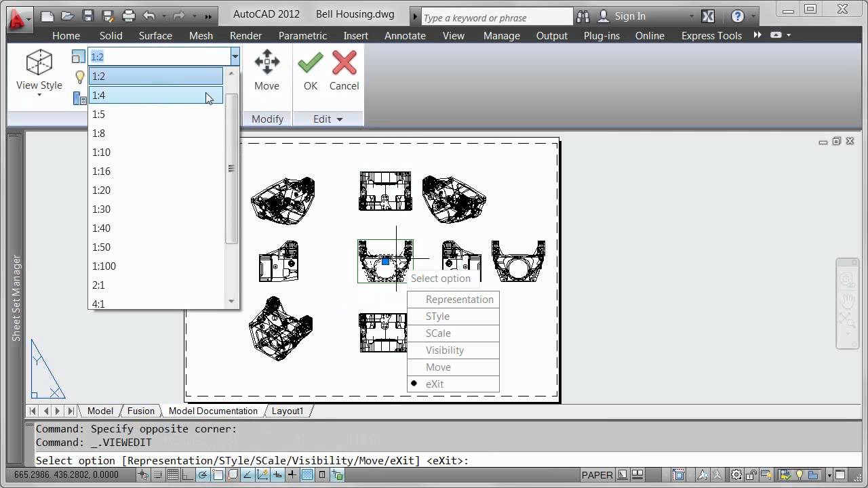
Task: Click the red Cancel X icon
Action: click(x=344, y=62)
